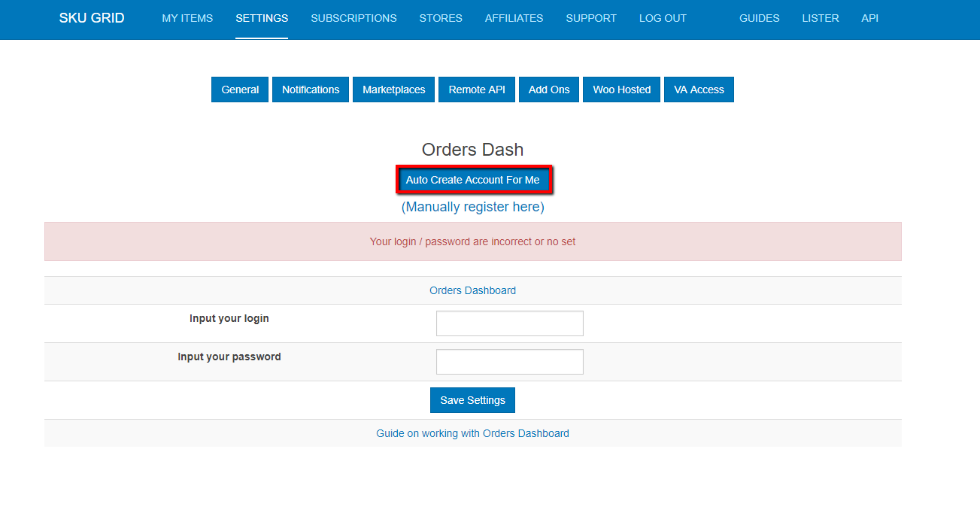Click the Save Settings button

472,400
